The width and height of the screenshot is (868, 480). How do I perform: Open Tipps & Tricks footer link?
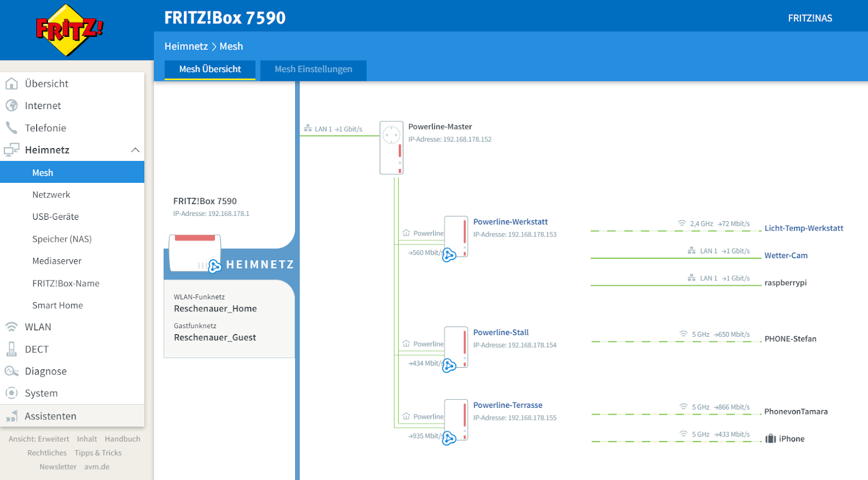pos(98,453)
